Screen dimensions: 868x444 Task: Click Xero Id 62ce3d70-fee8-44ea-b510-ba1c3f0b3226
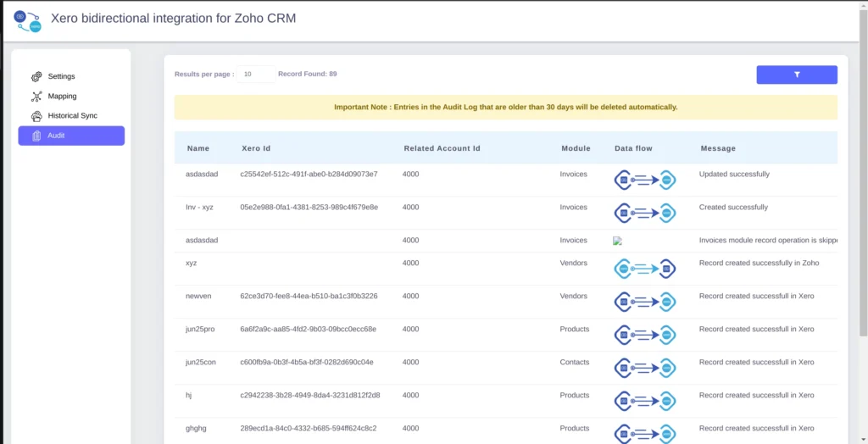coord(309,297)
